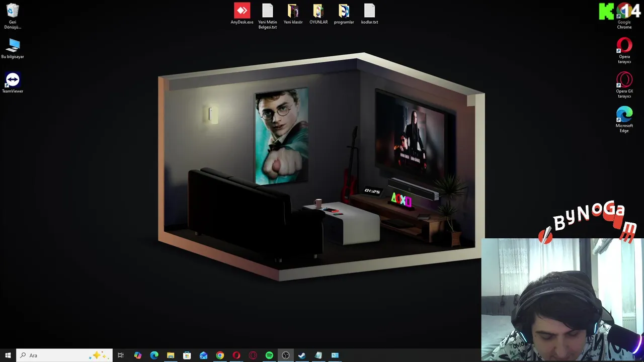Open the Opera GX tarayıcı desktop shortcut
The height and width of the screenshot is (362, 644).
tap(624, 85)
